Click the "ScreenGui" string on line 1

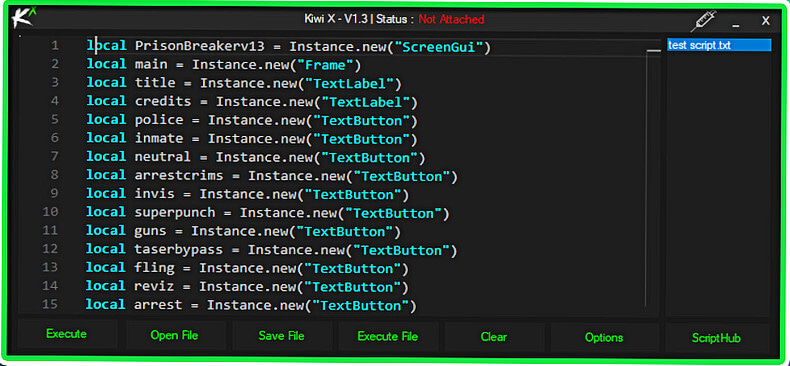[438, 47]
